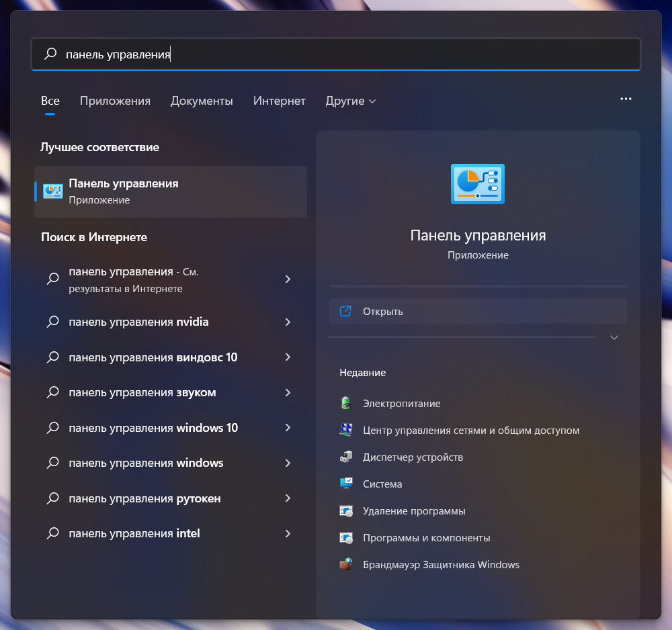Viewport: 672px width, 630px height.
Task: Click the Диспетчер устройств icon
Action: click(x=346, y=457)
